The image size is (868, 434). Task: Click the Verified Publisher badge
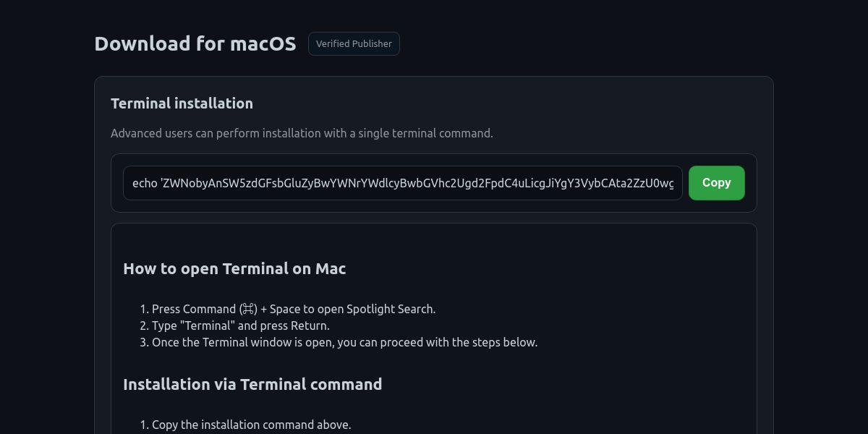click(354, 44)
